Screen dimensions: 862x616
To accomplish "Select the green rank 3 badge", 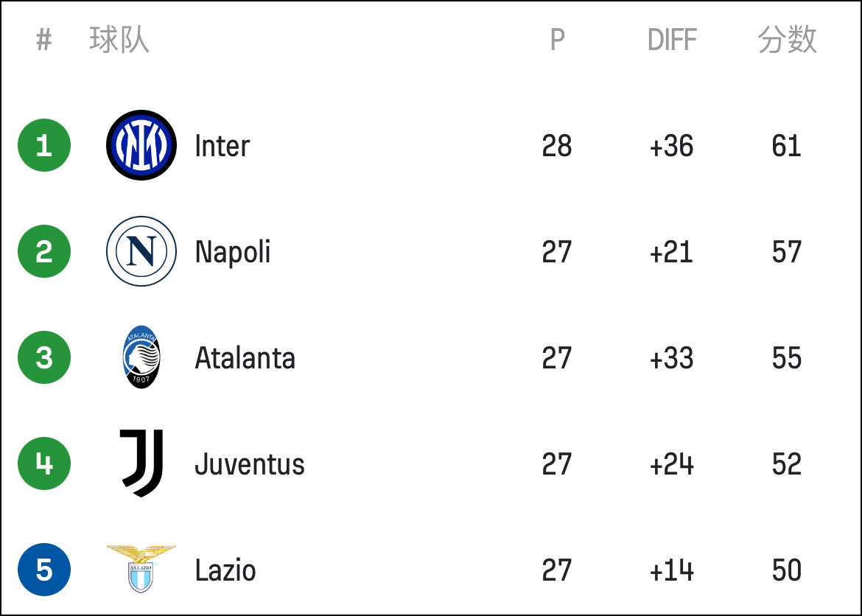I will 44,357.
